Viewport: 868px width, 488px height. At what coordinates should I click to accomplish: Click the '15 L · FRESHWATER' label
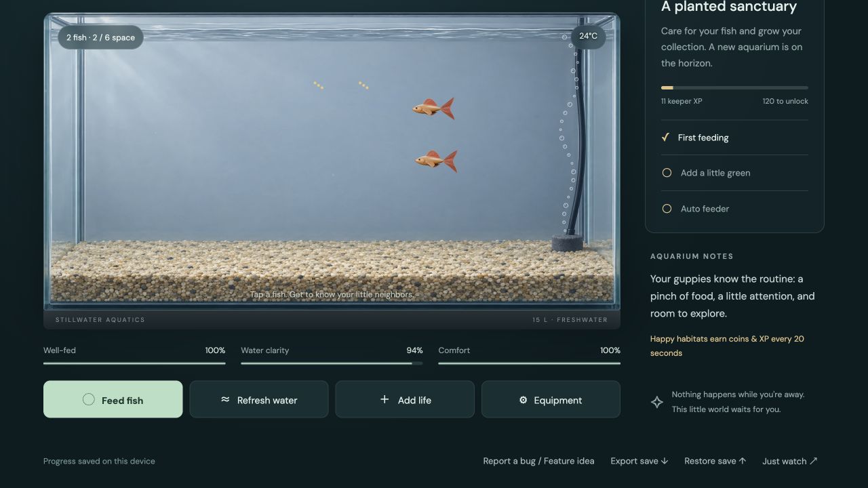[x=570, y=319]
